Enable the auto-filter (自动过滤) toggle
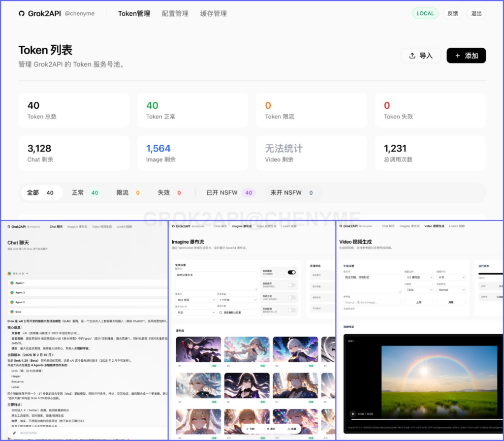The width and height of the screenshot is (504, 441). 291,297
